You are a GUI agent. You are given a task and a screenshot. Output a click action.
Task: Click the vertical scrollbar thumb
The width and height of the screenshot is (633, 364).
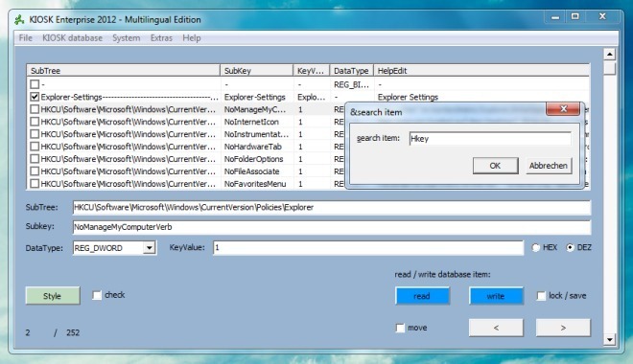pyautogui.click(x=610, y=67)
